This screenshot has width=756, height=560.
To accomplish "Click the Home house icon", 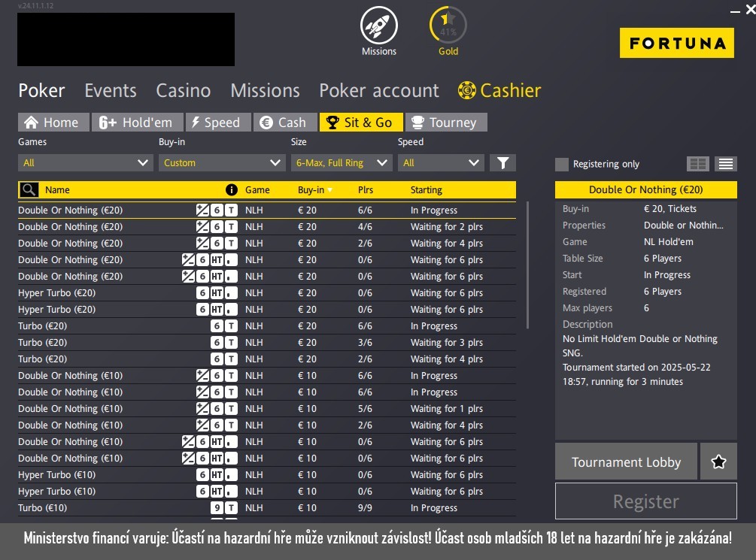I will pos(32,123).
